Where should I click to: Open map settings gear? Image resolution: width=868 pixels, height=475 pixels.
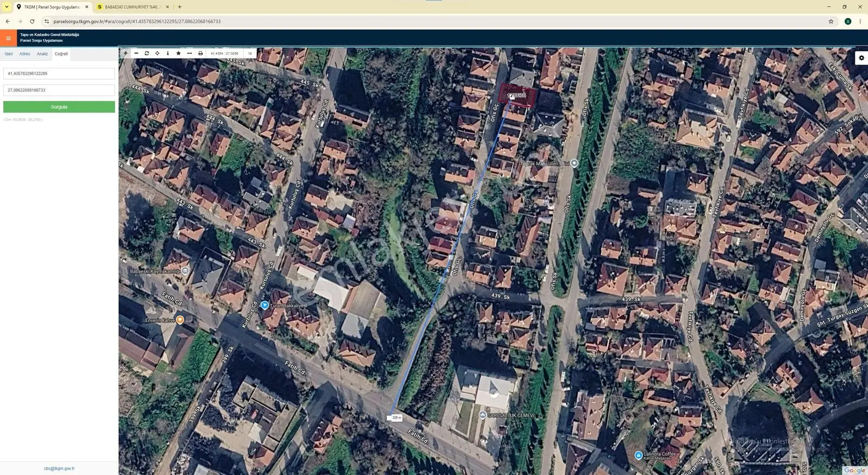pyautogui.click(x=861, y=58)
